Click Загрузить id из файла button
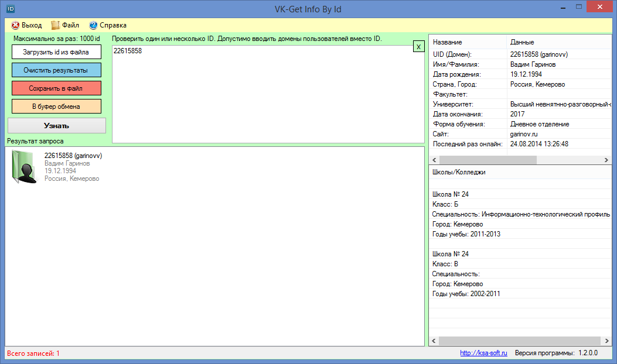 [x=56, y=52]
